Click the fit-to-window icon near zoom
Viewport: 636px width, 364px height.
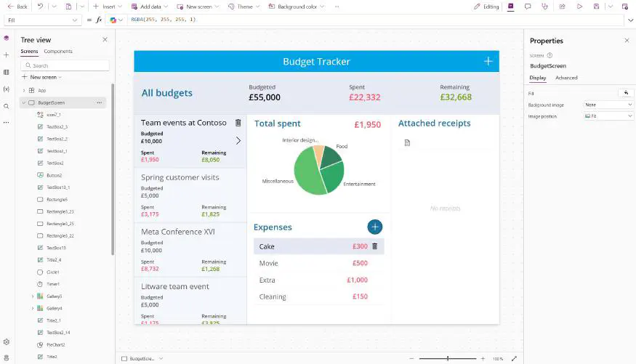514,358
